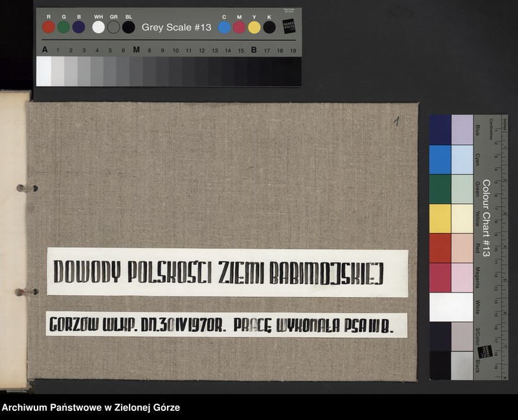
Task: Click the grey-scale patch under M
Action: (x=136, y=71)
